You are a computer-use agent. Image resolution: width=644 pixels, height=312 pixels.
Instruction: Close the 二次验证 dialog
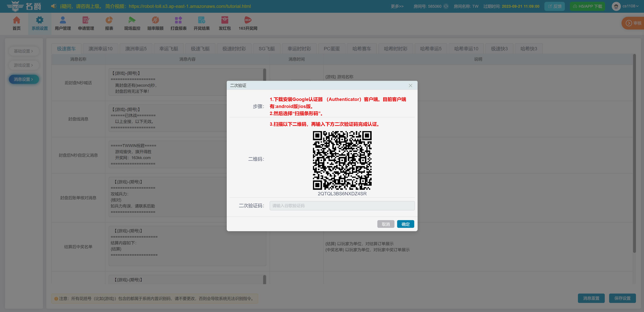coord(410,86)
